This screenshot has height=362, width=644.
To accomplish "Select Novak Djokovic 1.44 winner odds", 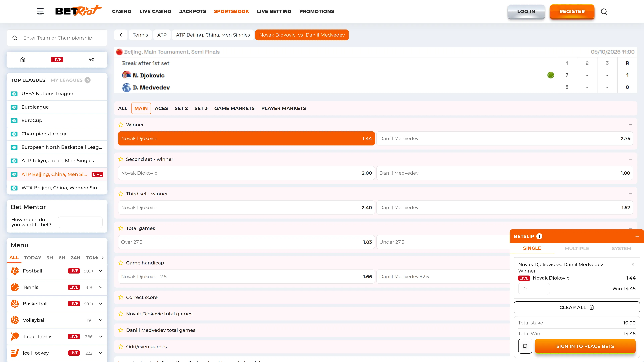I will (247, 138).
